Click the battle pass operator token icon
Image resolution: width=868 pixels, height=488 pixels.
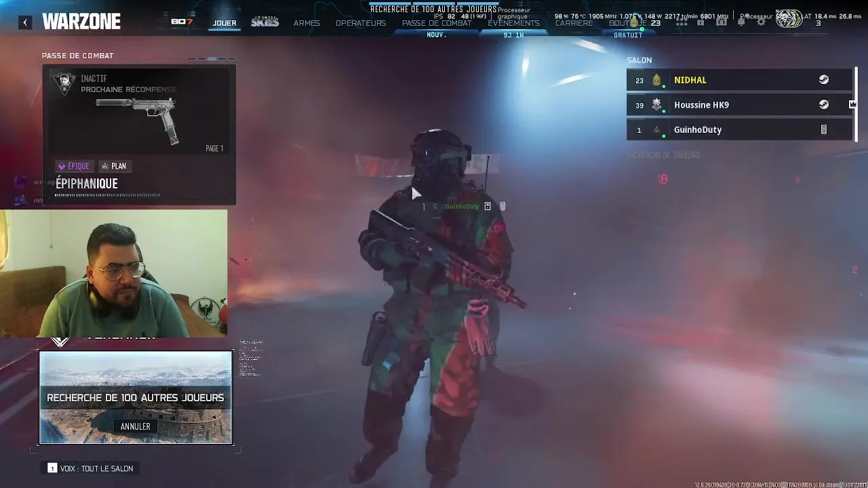click(x=64, y=84)
